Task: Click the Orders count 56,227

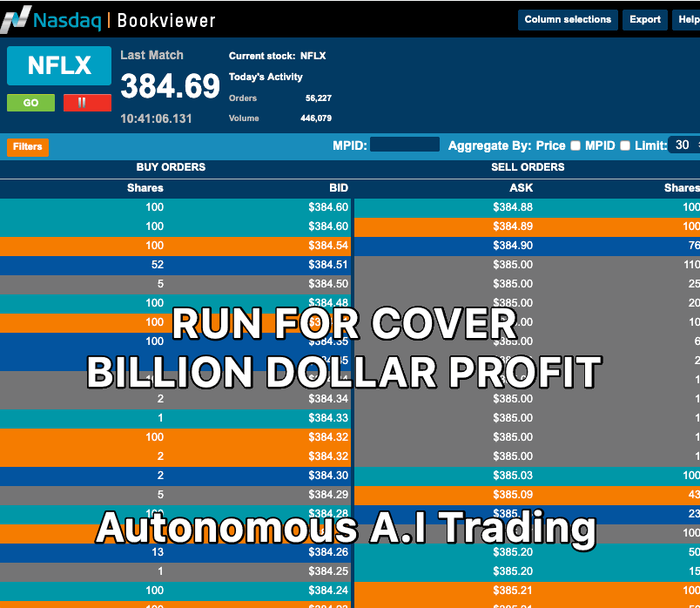Action: 319,98
